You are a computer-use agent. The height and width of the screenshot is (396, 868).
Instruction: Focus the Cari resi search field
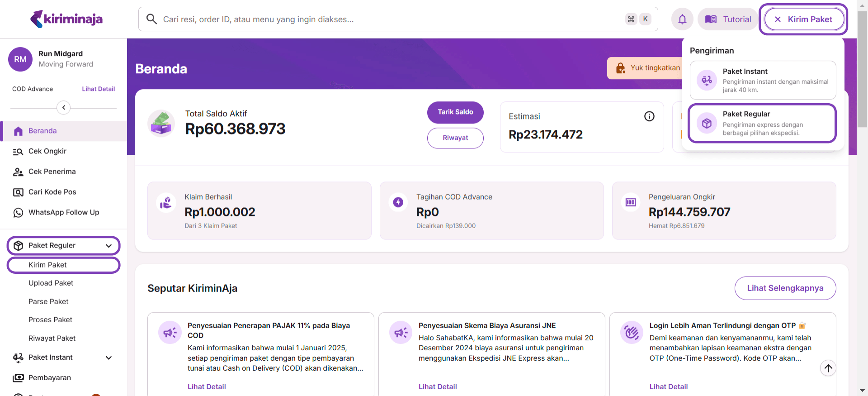389,19
